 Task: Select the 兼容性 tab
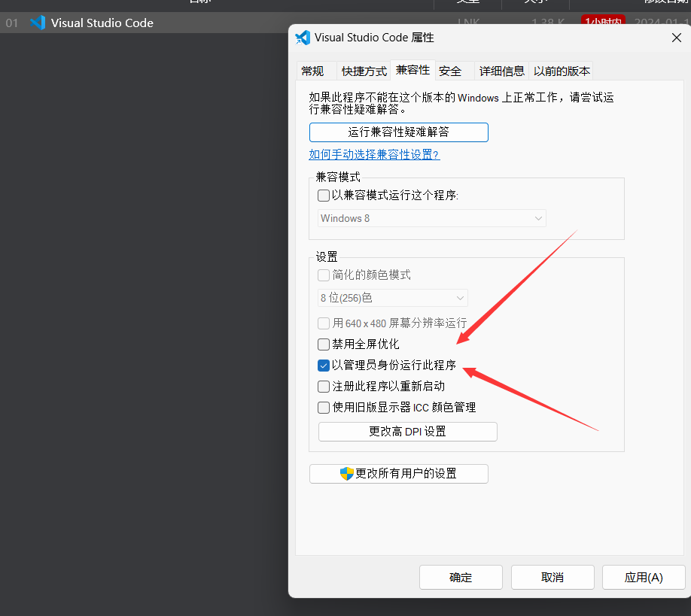point(413,70)
